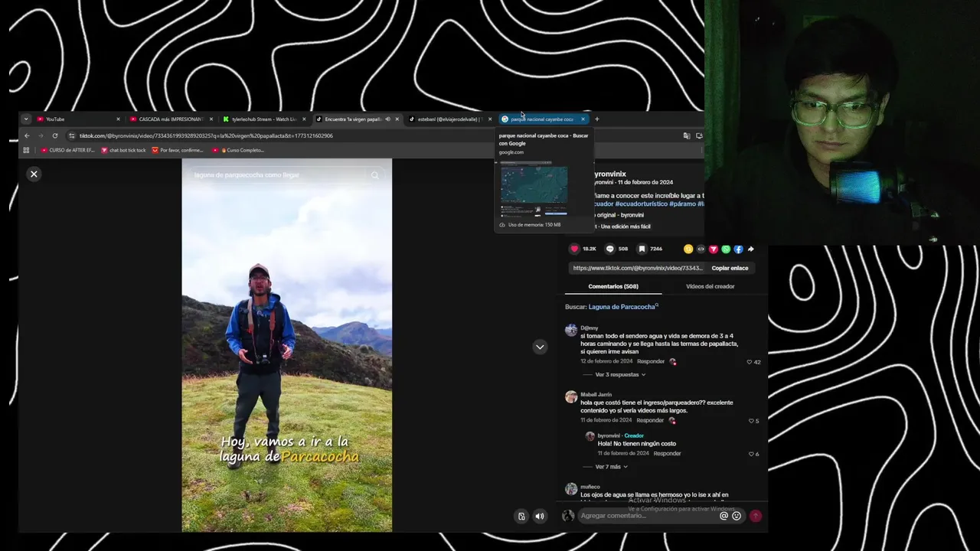Like byronvini's reply heart

point(751,454)
